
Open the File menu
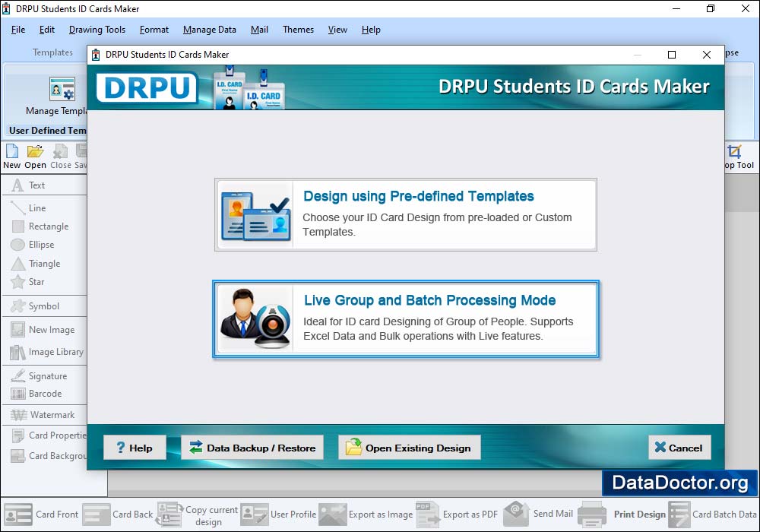[x=18, y=30]
